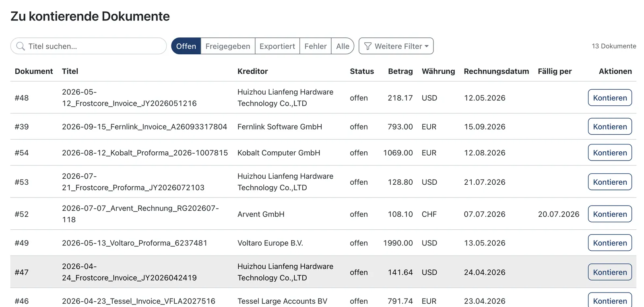Click Kontieren for document #54
This screenshot has height=307, width=644.
pyautogui.click(x=610, y=152)
